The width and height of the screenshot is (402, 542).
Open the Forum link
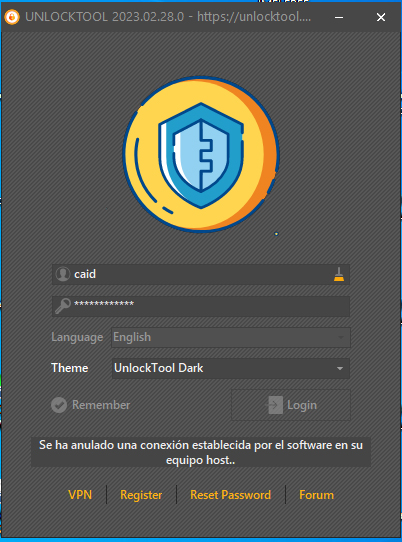tap(317, 495)
